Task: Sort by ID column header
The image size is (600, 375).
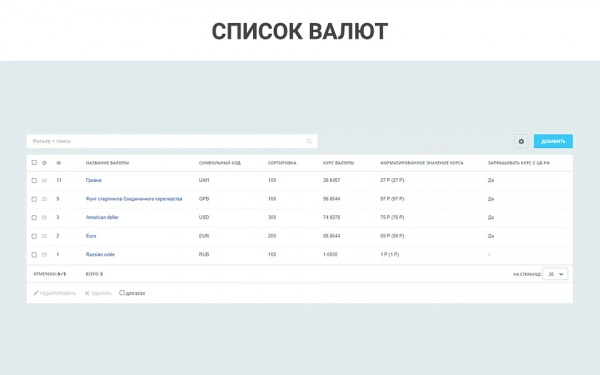Action: tap(59, 163)
